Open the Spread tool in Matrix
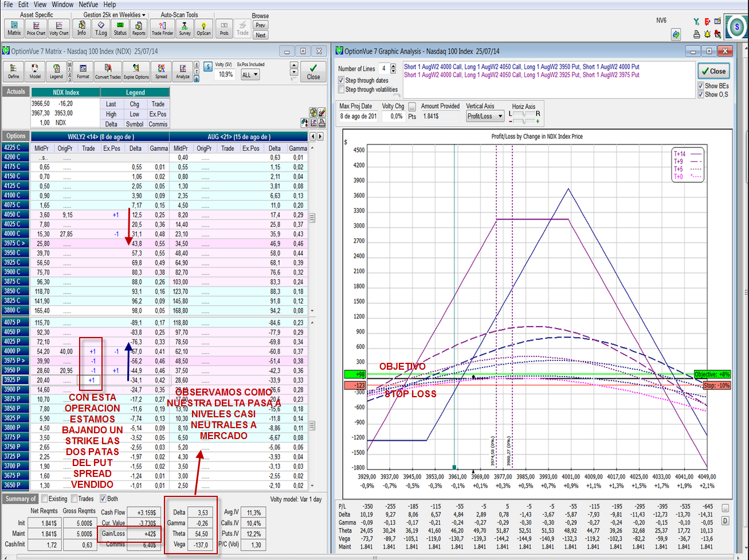The height and width of the screenshot is (560, 749). [x=161, y=72]
